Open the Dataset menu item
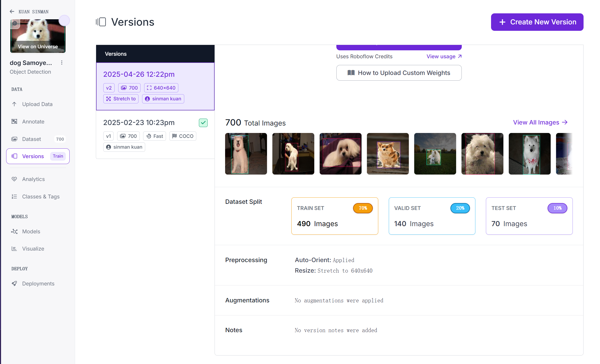The height and width of the screenshot is (364, 600). coord(31,139)
